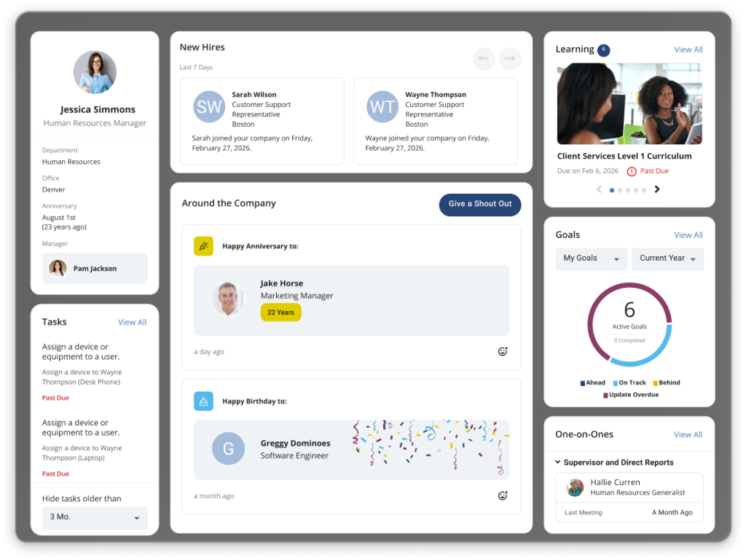Click the '6 Active Goals' count
The width and height of the screenshot is (746, 560).
click(x=629, y=315)
